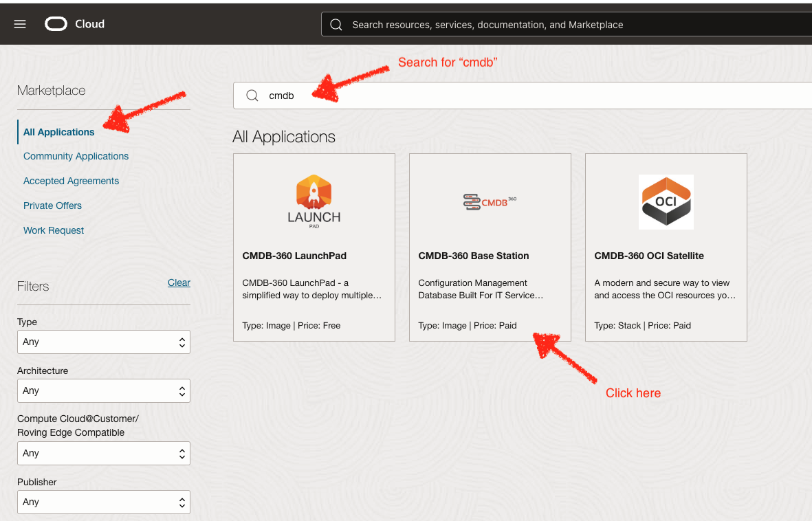This screenshot has width=812, height=521.
Task: Click the Oracle Cloud logo
Action: [x=56, y=24]
